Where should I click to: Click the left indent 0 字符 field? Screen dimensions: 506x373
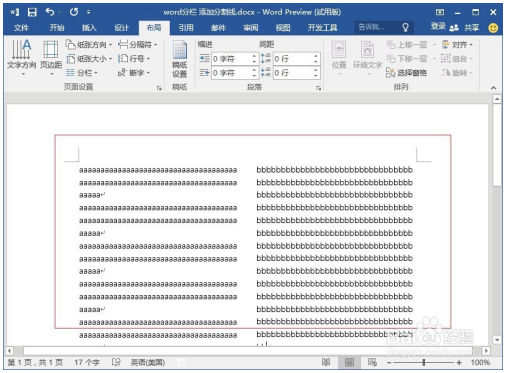point(232,59)
